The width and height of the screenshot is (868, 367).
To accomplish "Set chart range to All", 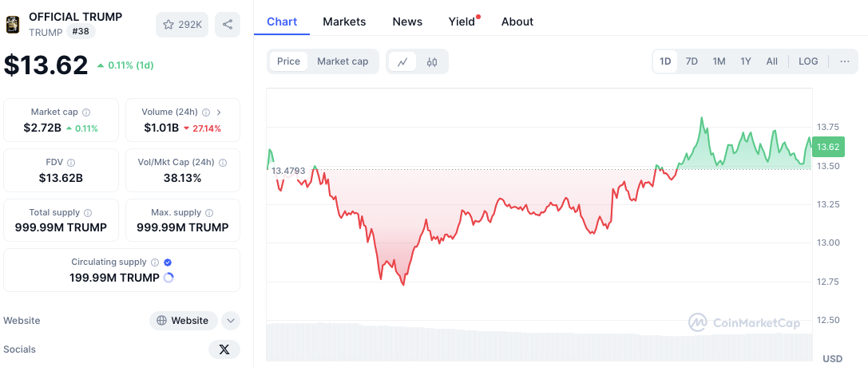I will pyautogui.click(x=771, y=61).
